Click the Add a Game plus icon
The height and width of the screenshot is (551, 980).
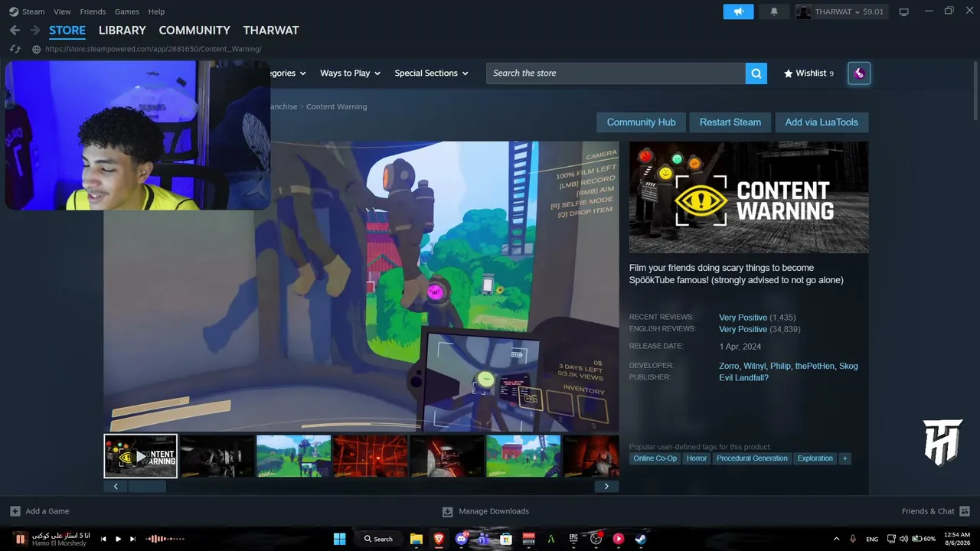click(15, 511)
